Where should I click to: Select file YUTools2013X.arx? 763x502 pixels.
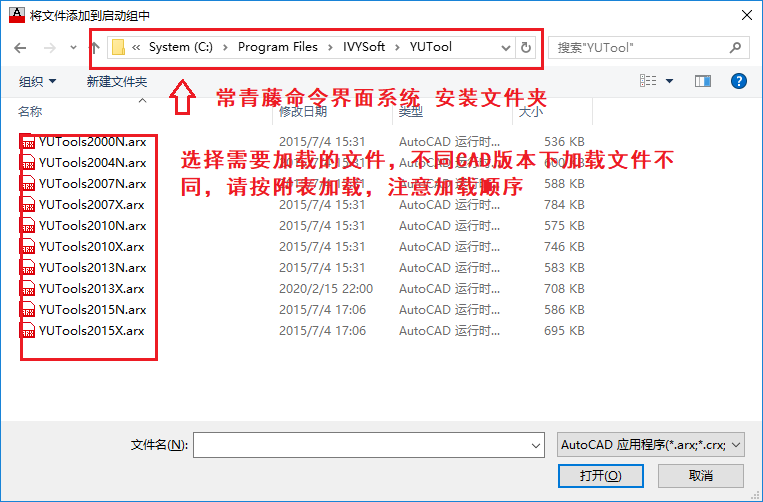pos(91,288)
